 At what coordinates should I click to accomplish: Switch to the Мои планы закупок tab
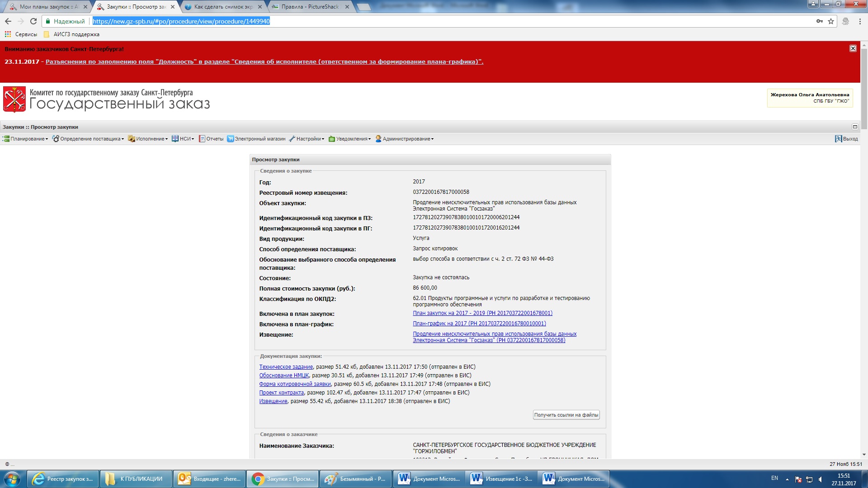[x=49, y=7]
